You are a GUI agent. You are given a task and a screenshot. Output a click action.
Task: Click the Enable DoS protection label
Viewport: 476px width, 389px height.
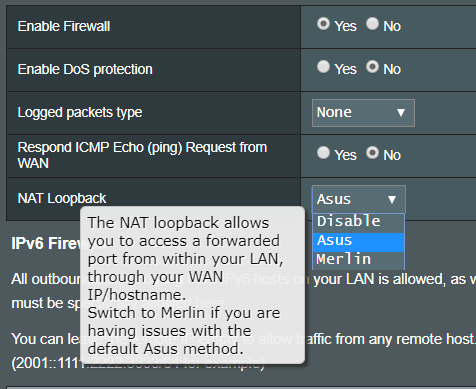tap(85, 69)
